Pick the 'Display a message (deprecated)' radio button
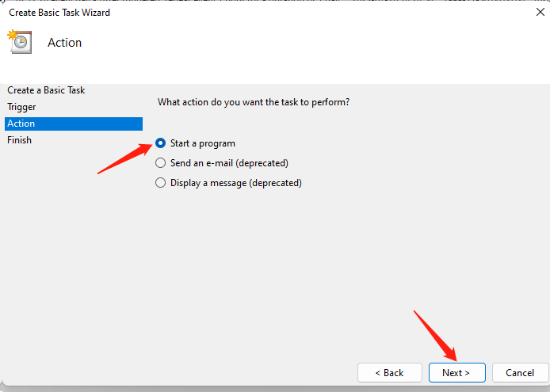This screenshot has width=550, height=392. coord(161,183)
